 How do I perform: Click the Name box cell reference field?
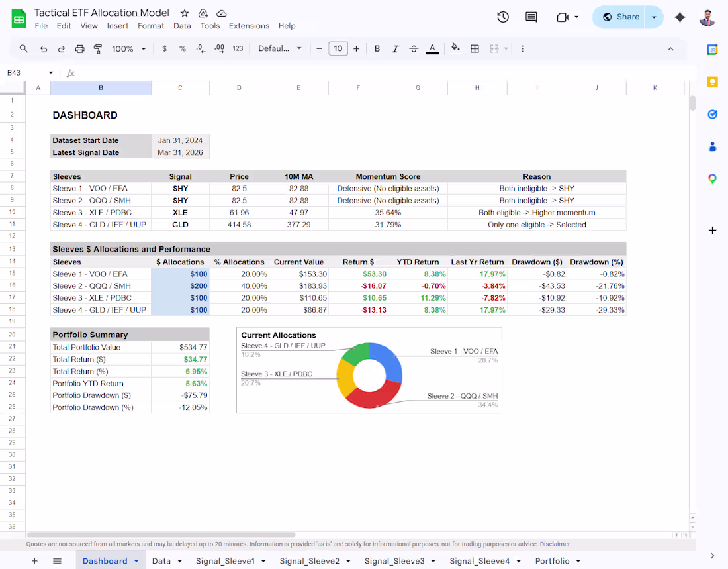pyautogui.click(x=25, y=73)
